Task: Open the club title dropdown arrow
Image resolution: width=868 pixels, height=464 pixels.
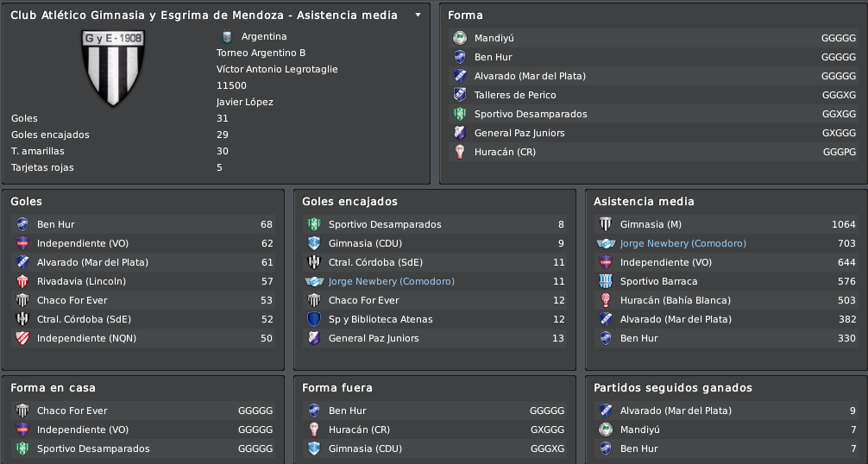Action: tap(418, 16)
